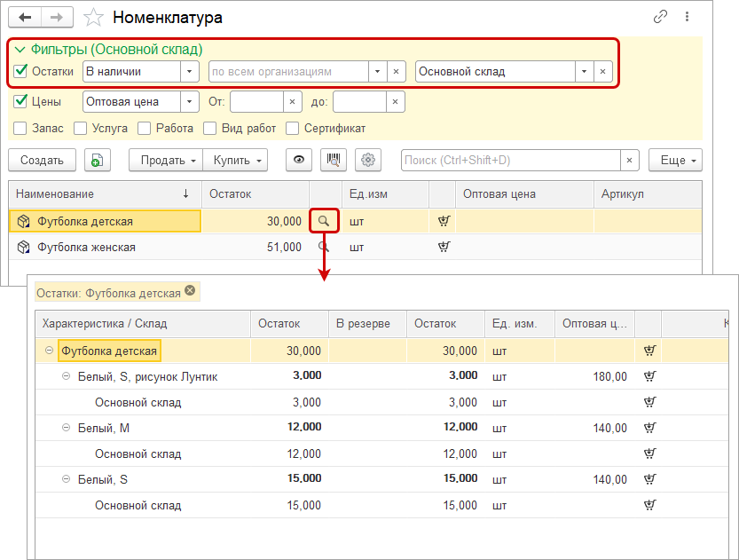739x560 pixels.
Task: Click into the price до input field
Action: point(359,102)
